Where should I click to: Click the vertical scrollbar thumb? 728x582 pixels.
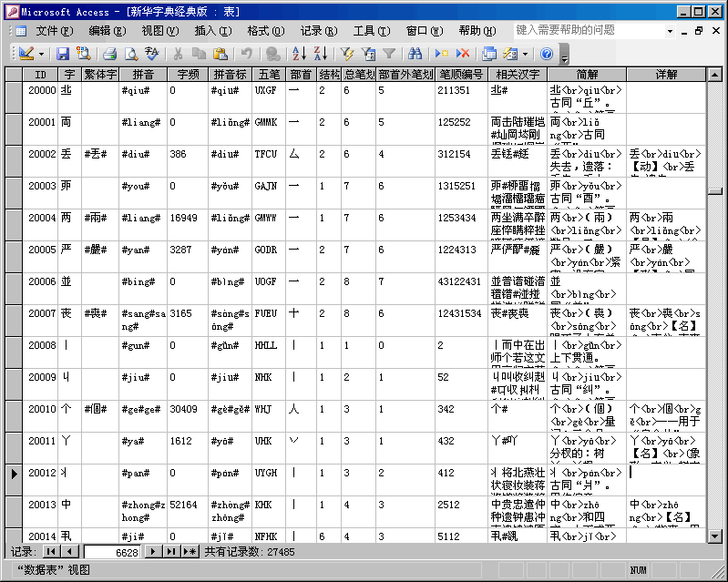714,191
